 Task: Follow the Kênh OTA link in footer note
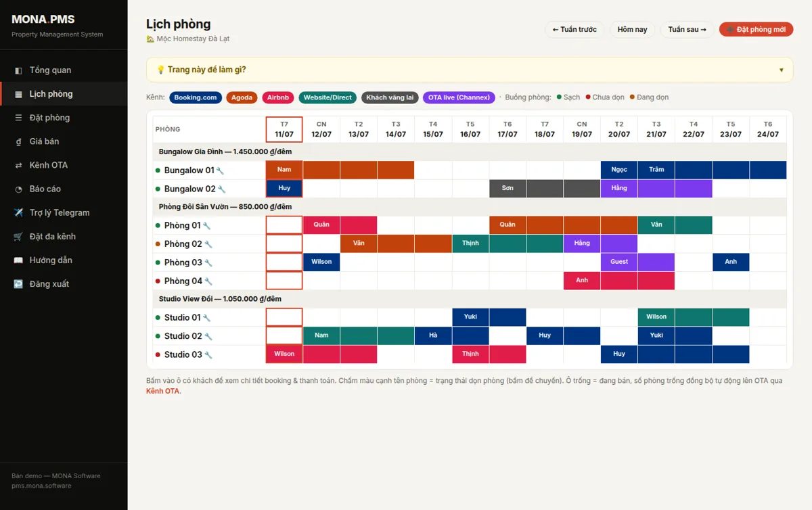point(163,391)
